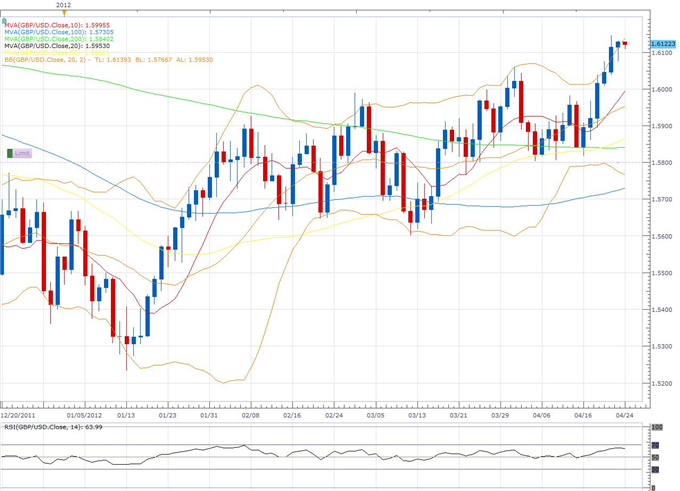Click the latest small red candlestick
The image size is (680, 491).
coord(625,43)
